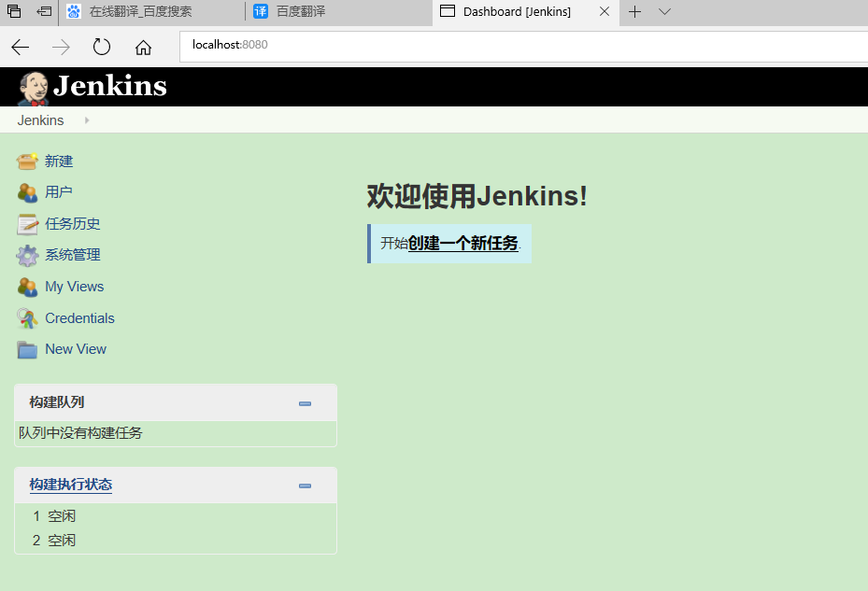Click the 系统管理 gear icon
Viewport: 868px width, 591px height.
27,256
